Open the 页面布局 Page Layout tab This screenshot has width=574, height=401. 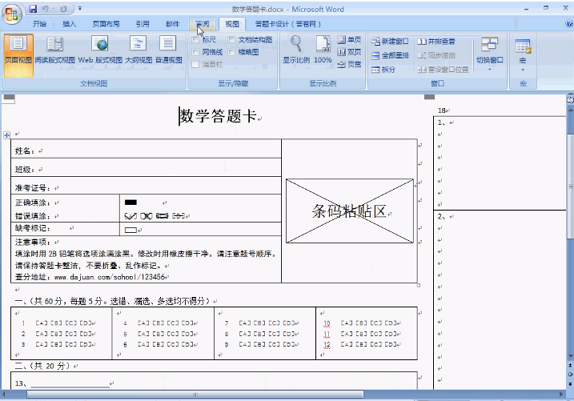106,24
